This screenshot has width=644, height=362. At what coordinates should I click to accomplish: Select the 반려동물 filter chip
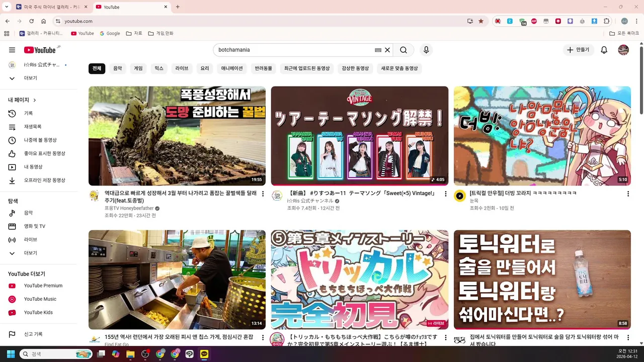coord(264,68)
